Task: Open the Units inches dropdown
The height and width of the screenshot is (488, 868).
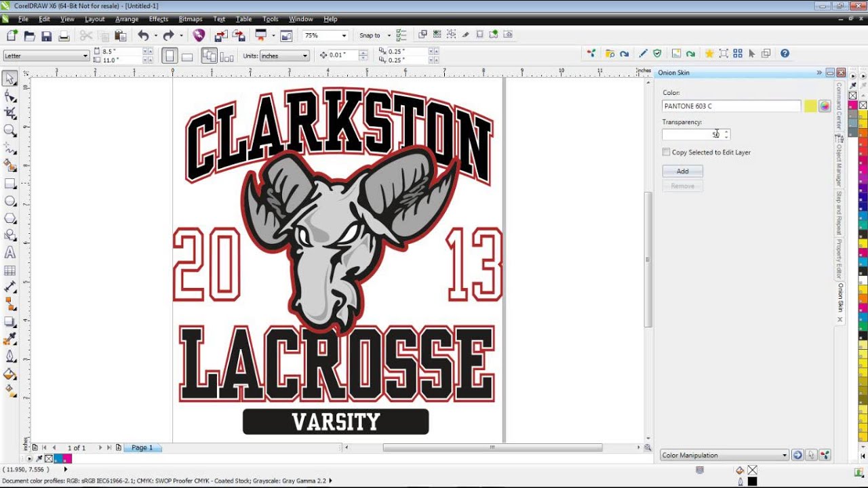Action: 305,56
